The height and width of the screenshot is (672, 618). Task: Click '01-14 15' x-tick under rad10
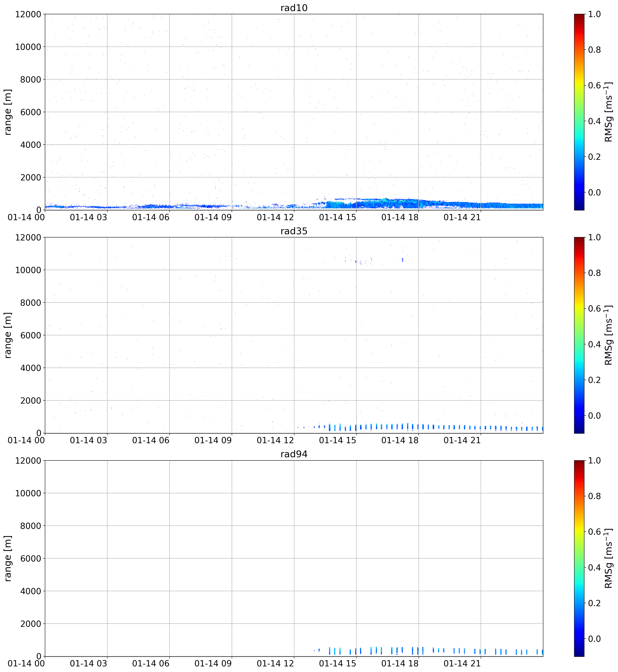click(338, 217)
